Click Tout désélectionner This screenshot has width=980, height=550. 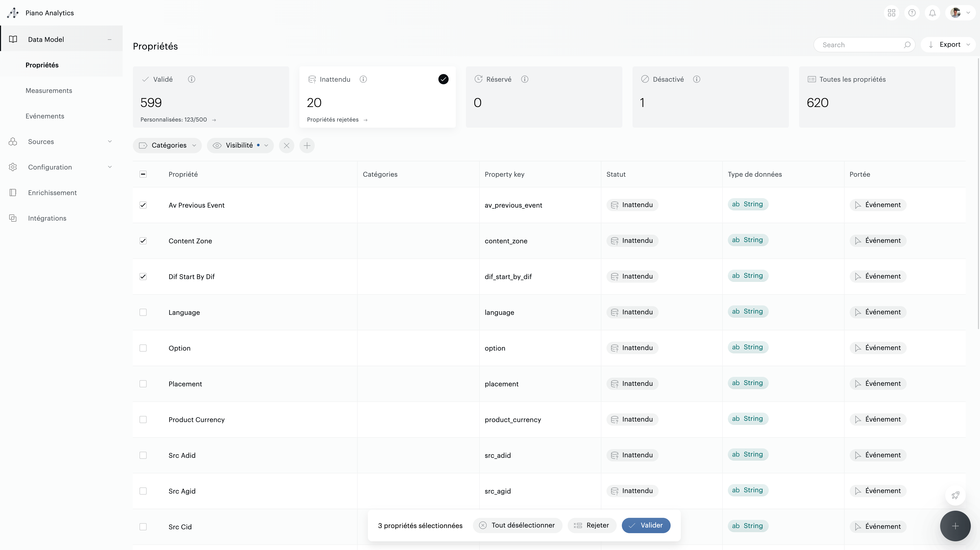[517, 525]
